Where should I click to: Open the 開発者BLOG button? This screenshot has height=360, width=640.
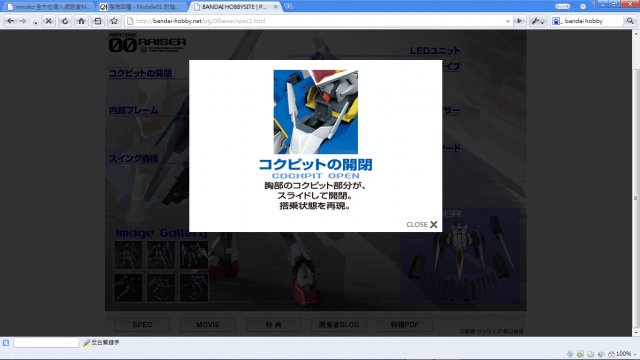click(339, 325)
